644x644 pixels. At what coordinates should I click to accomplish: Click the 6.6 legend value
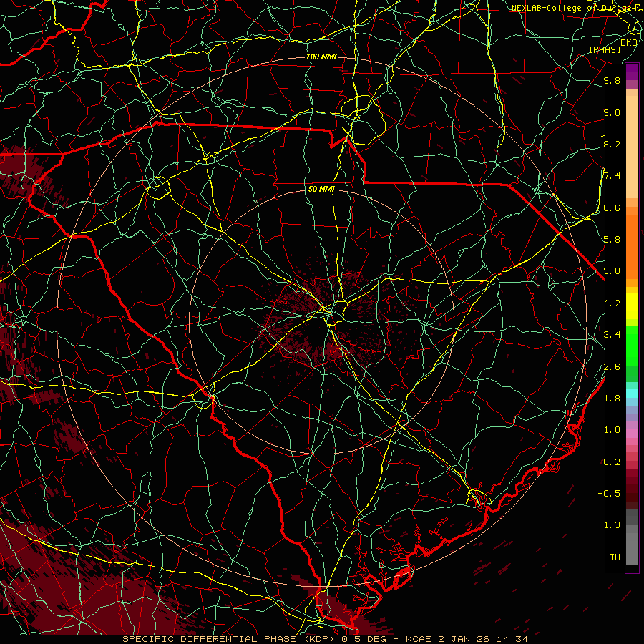coord(612,208)
